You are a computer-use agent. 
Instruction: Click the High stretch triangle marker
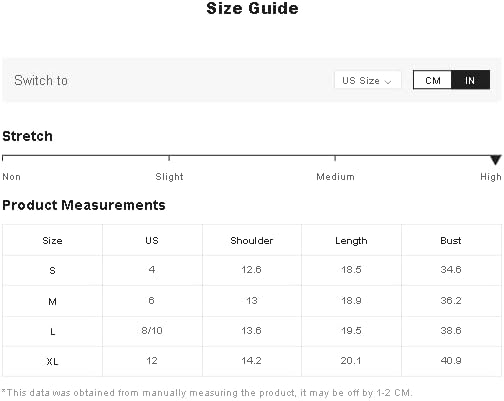pyautogui.click(x=496, y=160)
